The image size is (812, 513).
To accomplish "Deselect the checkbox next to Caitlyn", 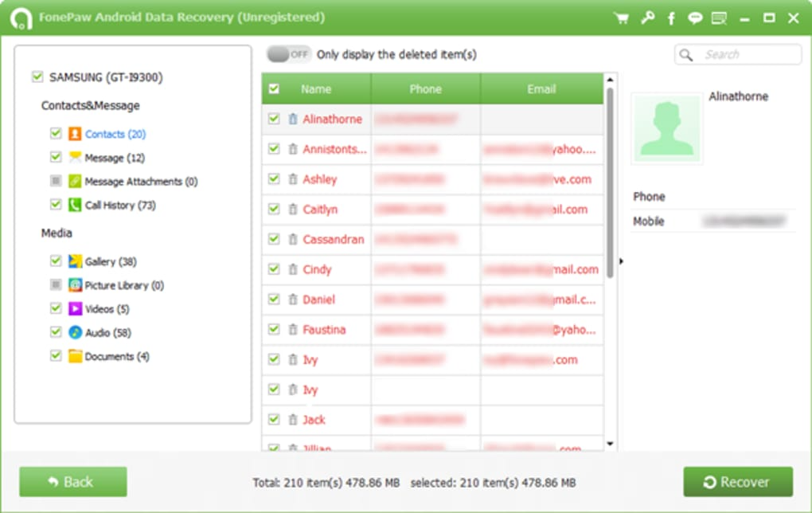I will [x=274, y=210].
